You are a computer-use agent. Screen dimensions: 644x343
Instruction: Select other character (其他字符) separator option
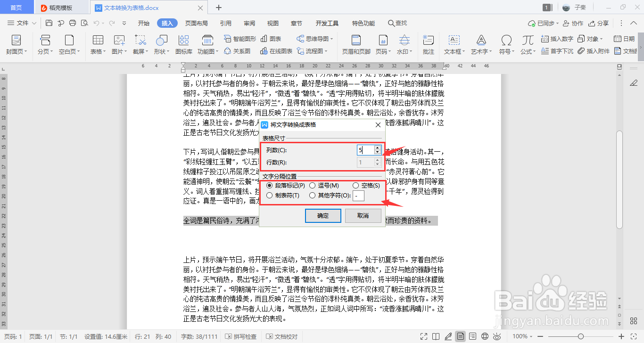[330, 195]
